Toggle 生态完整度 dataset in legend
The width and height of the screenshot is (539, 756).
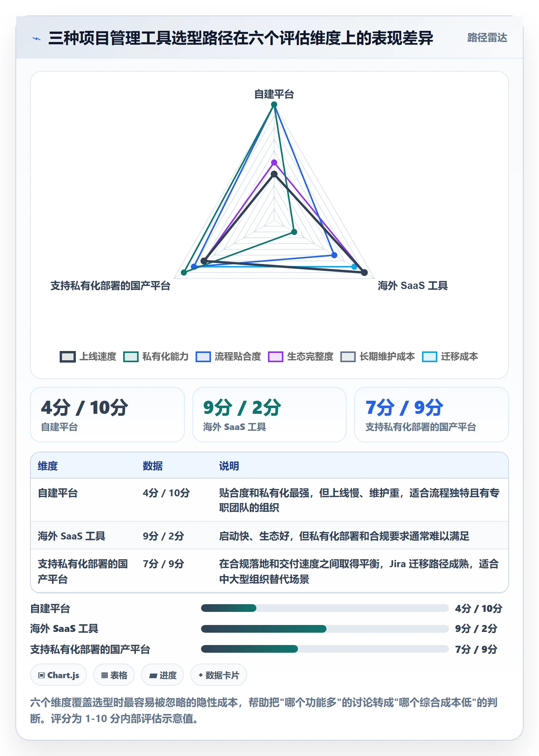pos(301,357)
